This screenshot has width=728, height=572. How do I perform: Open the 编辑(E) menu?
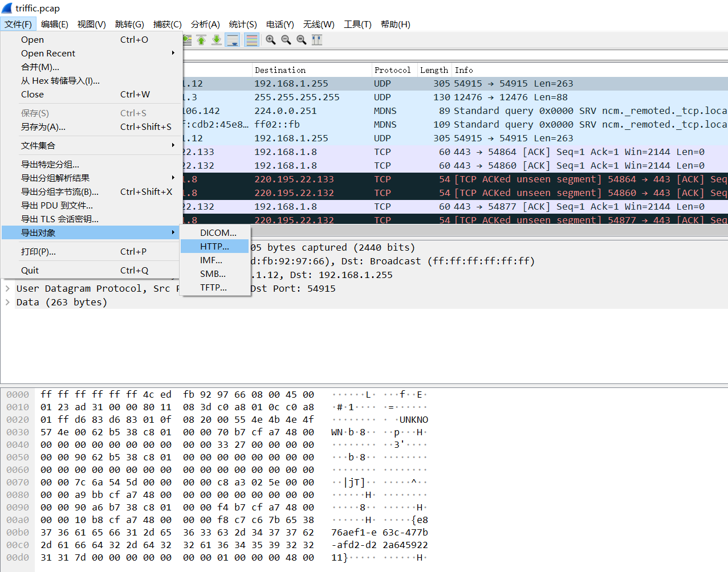tap(55, 24)
